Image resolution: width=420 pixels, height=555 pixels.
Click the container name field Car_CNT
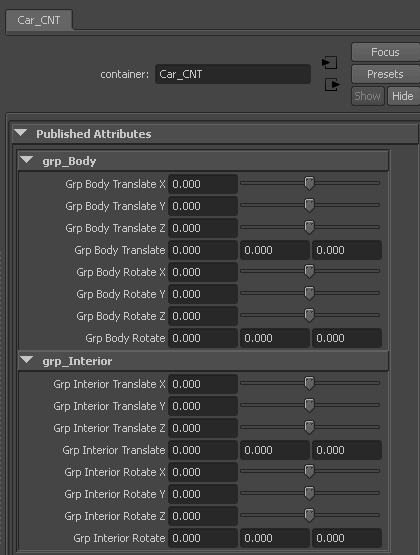tap(233, 74)
